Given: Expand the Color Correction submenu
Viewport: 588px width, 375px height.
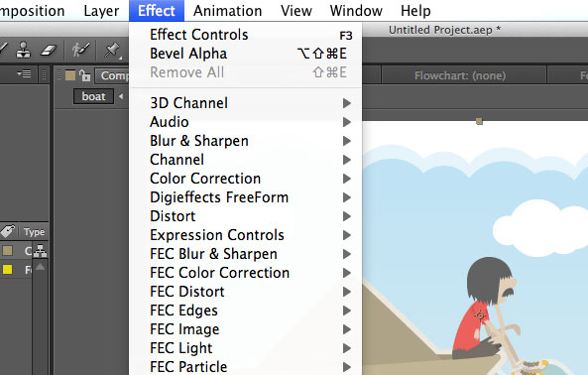Looking at the screenshot, I should point(246,179).
